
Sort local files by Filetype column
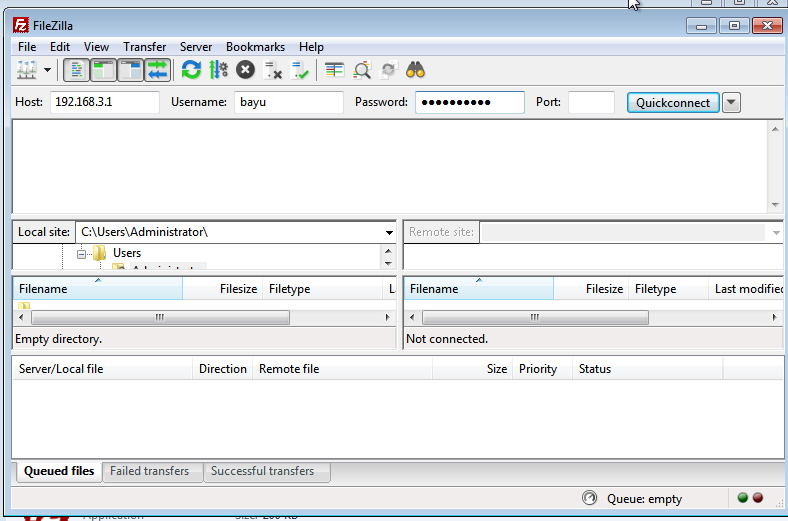322,289
